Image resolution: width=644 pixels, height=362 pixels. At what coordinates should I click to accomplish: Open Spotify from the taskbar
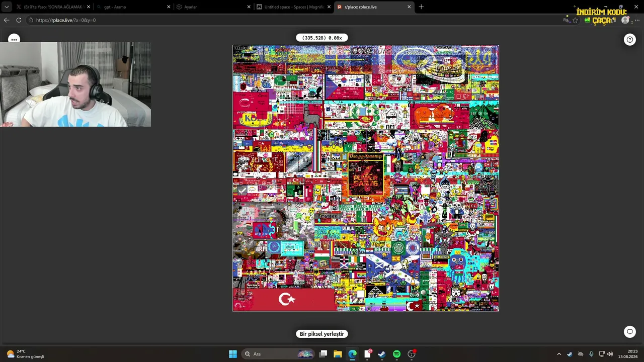point(396,354)
